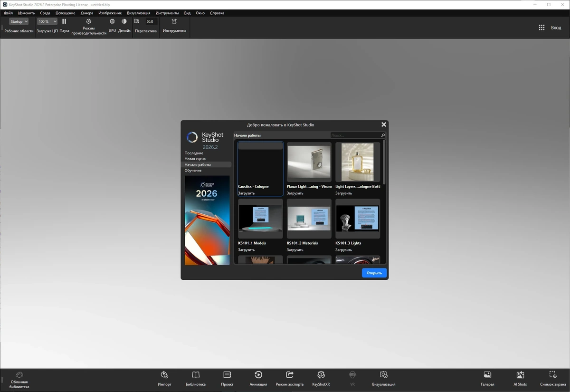
Task: Click the scene list vertical scrollbar
Action: [384, 163]
